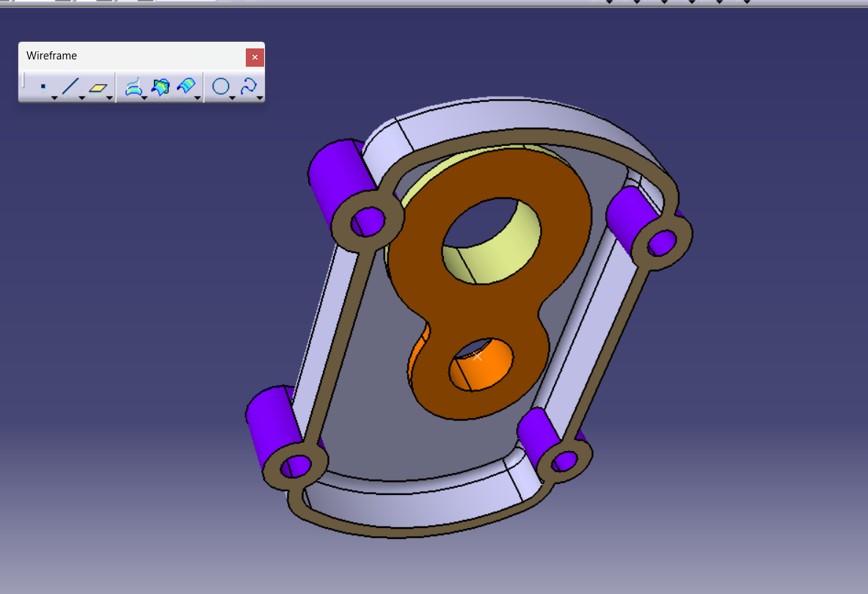This screenshot has height=594, width=868.
Task: Open the Projection tool flyout arrow
Action: coord(145,98)
